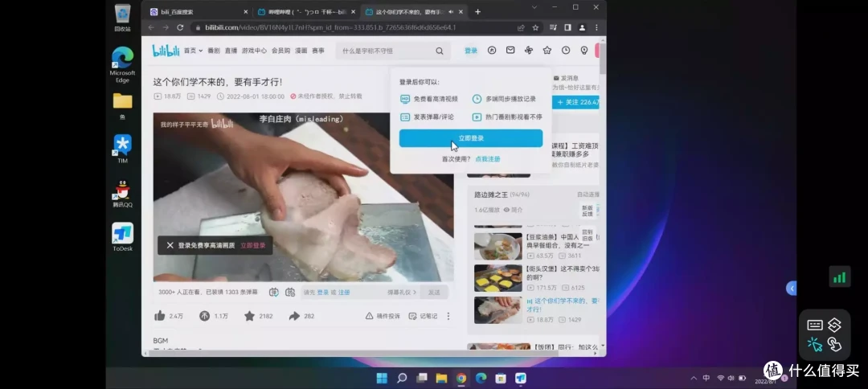Open the Recycle Bin desktop icon
The width and height of the screenshot is (868, 389).
122,18
